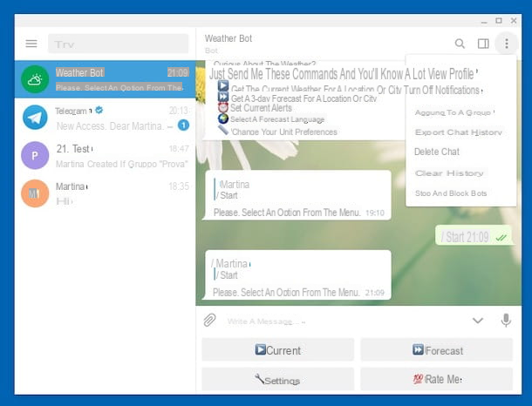The image size is (532, 406).
Task: Maximize the Telegram window
Action: click(499, 21)
